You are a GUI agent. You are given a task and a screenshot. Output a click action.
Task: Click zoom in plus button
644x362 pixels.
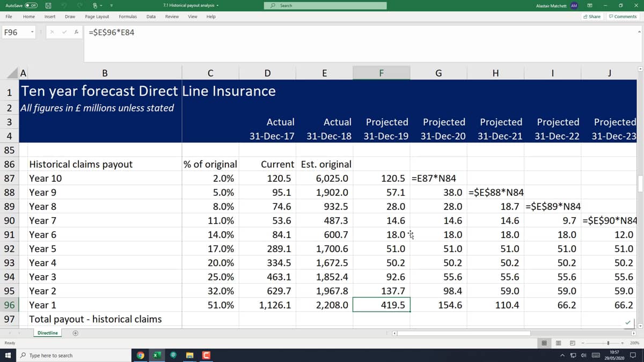623,343
